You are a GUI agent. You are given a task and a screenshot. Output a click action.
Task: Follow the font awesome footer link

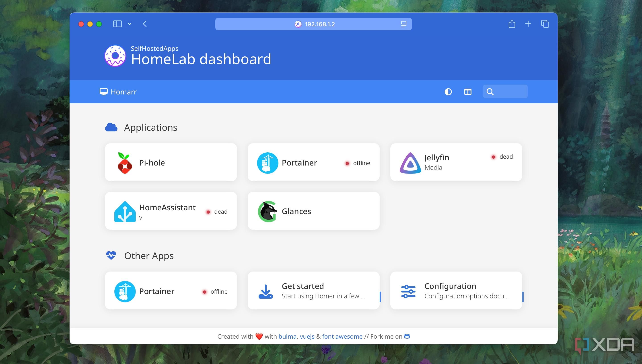tap(342, 337)
